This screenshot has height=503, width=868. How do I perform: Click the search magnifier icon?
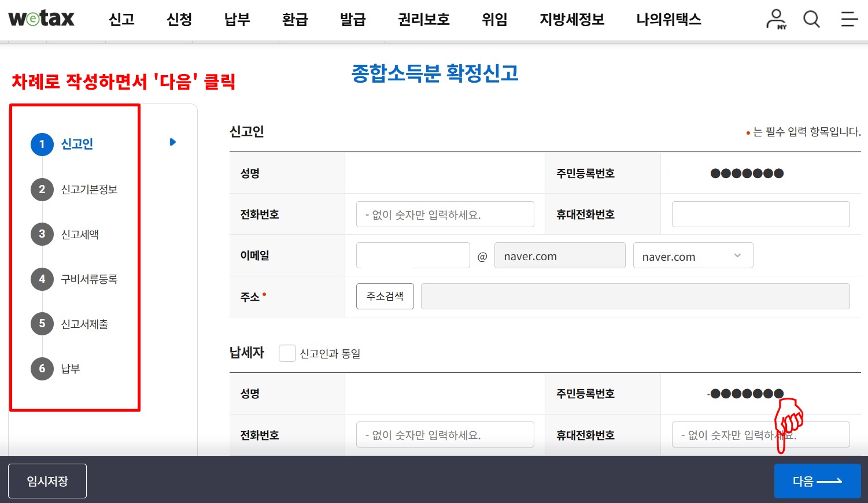[x=811, y=19]
